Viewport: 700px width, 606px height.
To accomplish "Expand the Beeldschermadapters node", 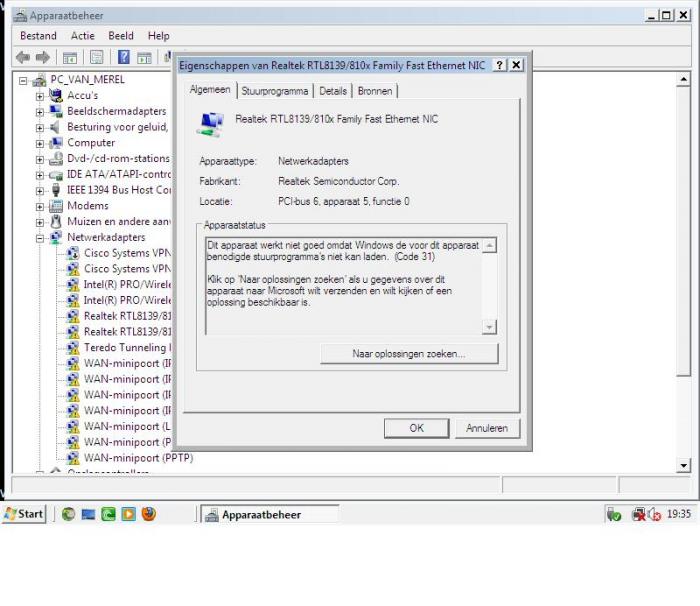I will 40,112.
